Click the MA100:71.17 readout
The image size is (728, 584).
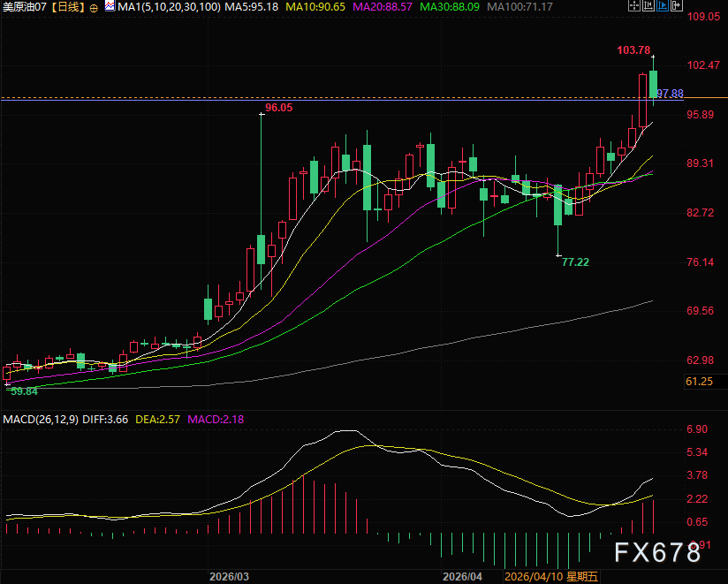[x=519, y=7]
